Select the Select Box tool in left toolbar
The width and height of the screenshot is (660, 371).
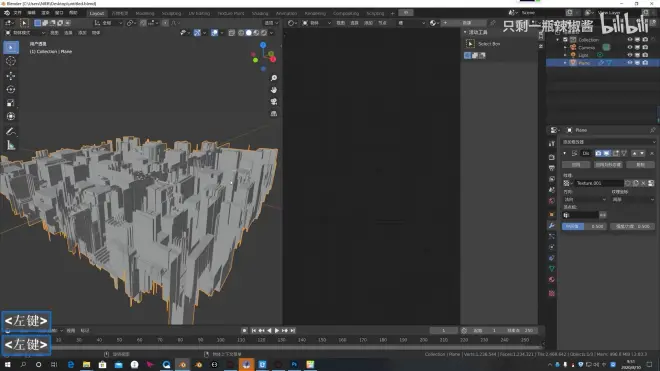pyautogui.click(x=11, y=47)
